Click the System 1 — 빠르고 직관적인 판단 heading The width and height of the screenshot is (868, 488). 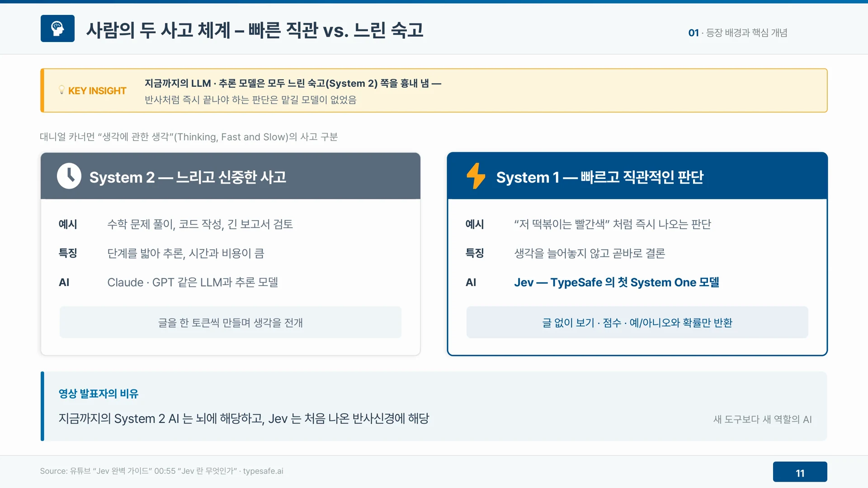[x=600, y=177]
